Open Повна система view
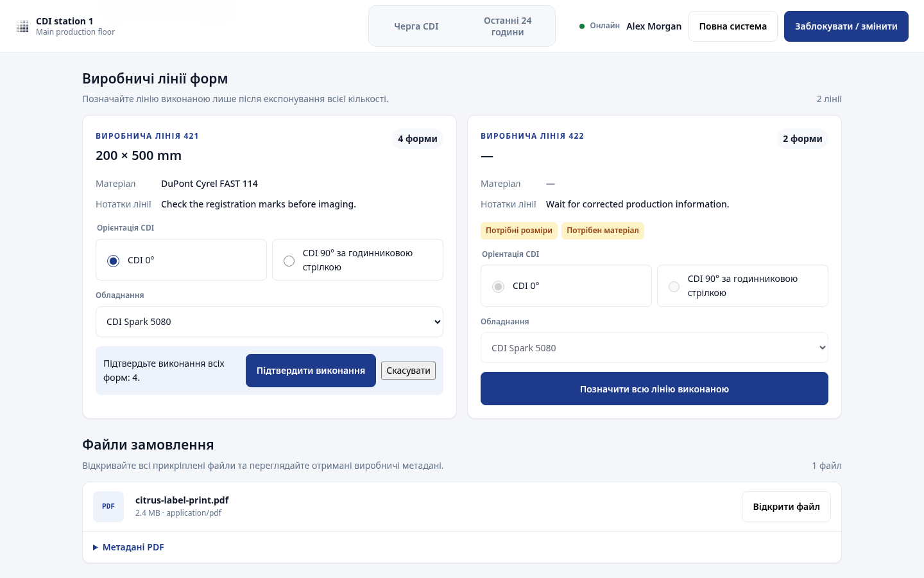Viewport: 924px width, 578px height. [733, 26]
